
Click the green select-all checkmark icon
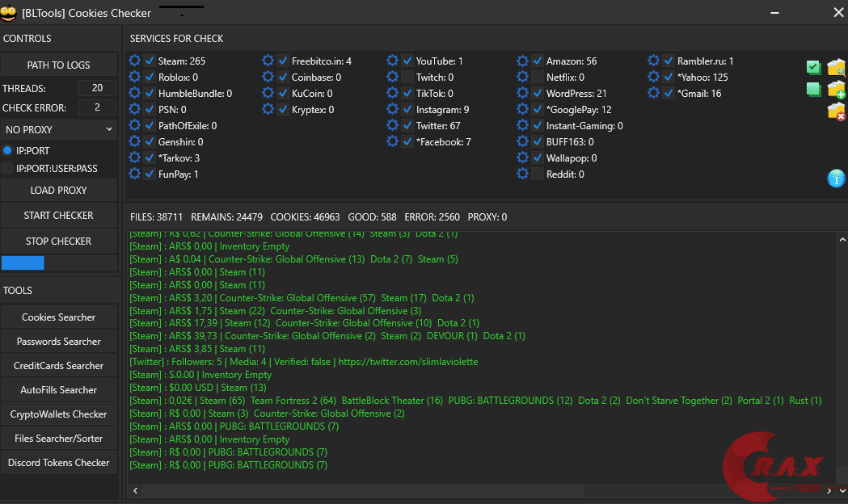click(813, 67)
